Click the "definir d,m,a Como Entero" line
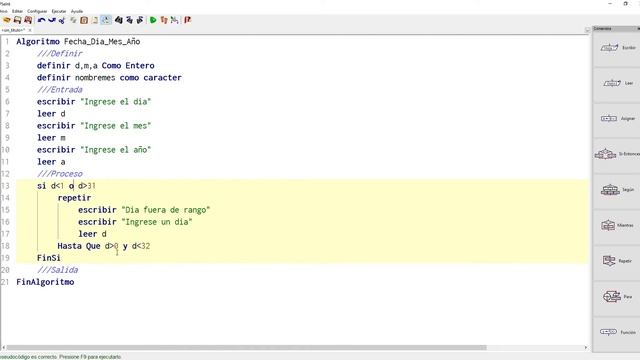640x360 pixels. pyautogui.click(x=96, y=66)
